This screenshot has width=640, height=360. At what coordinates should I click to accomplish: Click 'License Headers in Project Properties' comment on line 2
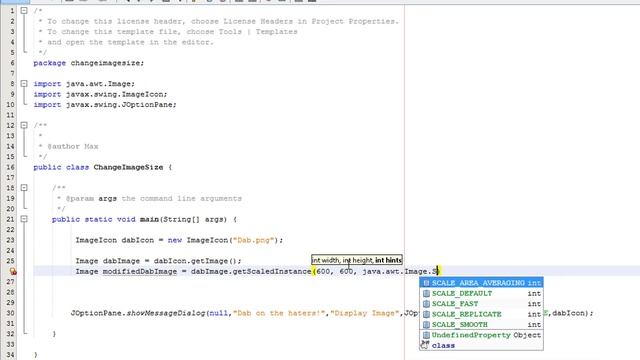click(x=310, y=21)
